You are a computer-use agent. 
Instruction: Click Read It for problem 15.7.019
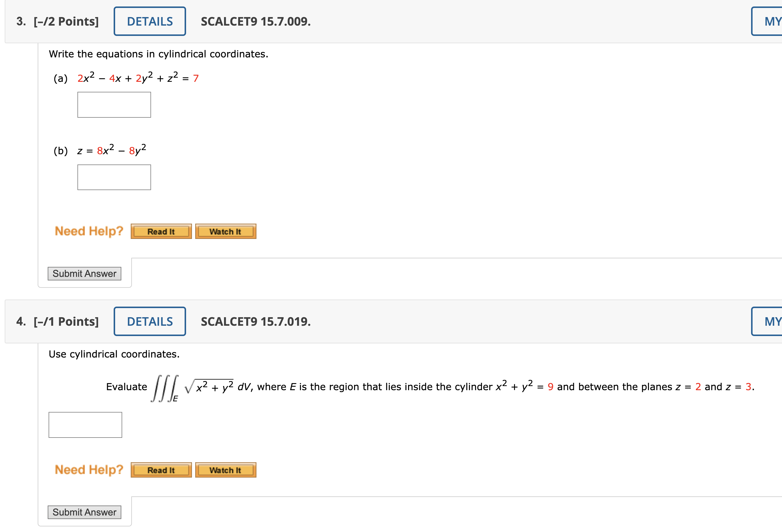pos(161,470)
